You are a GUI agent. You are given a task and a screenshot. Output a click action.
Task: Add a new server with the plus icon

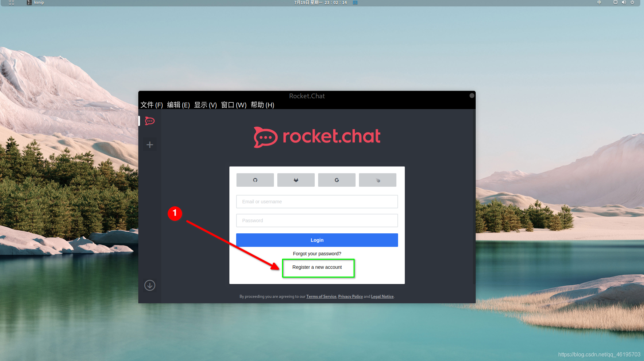pyautogui.click(x=150, y=145)
